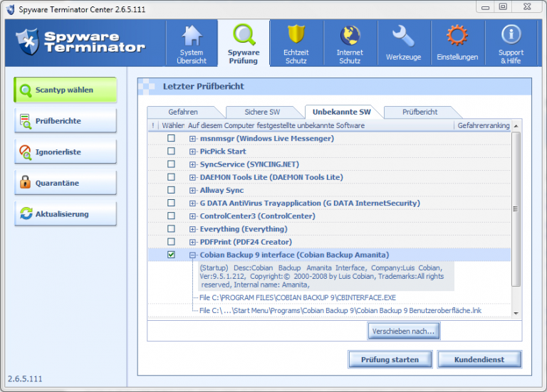The height and width of the screenshot is (392, 547).
Task: Expand the SyncService tree node
Action: [x=192, y=164]
